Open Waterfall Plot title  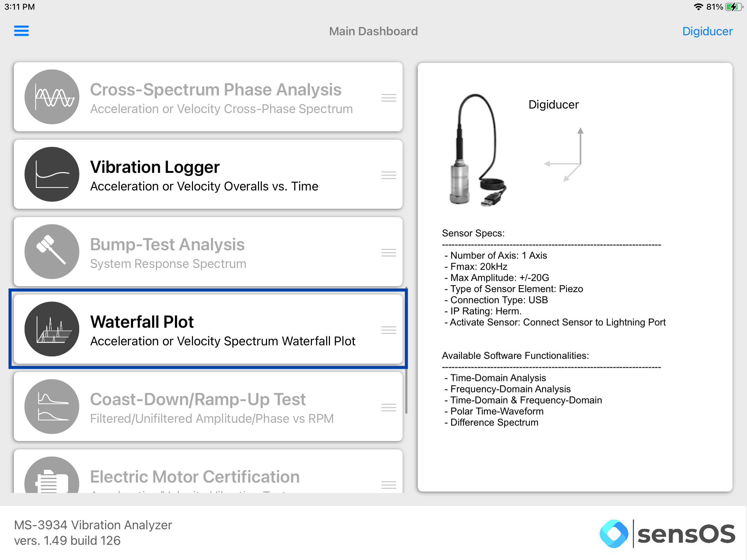click(142, 322)
